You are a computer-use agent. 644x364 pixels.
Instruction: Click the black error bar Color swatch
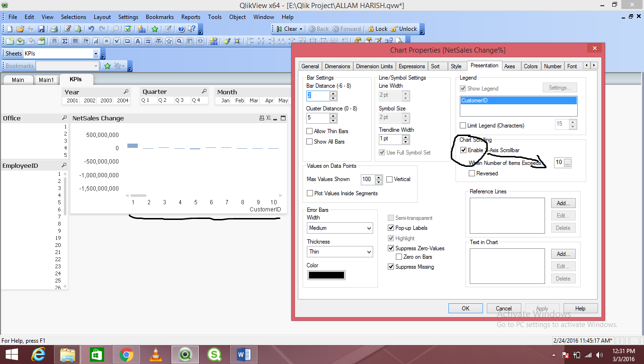tap(326, 275)
